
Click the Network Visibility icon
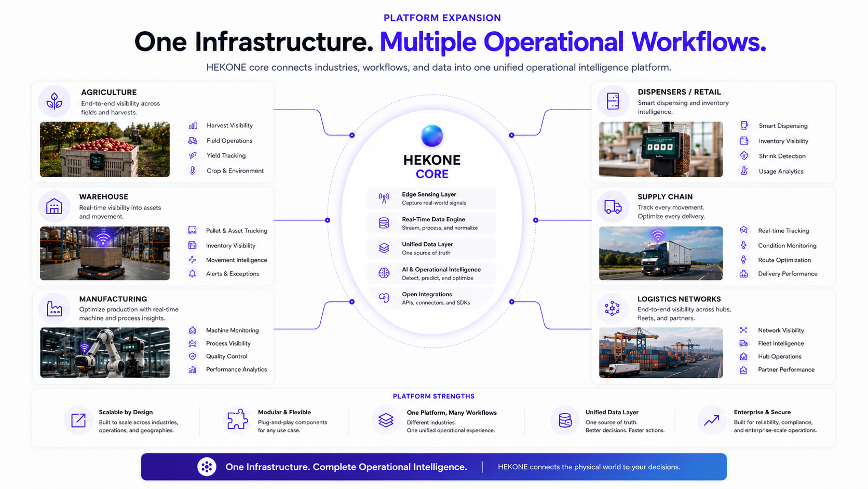click(x=743, y=330)
